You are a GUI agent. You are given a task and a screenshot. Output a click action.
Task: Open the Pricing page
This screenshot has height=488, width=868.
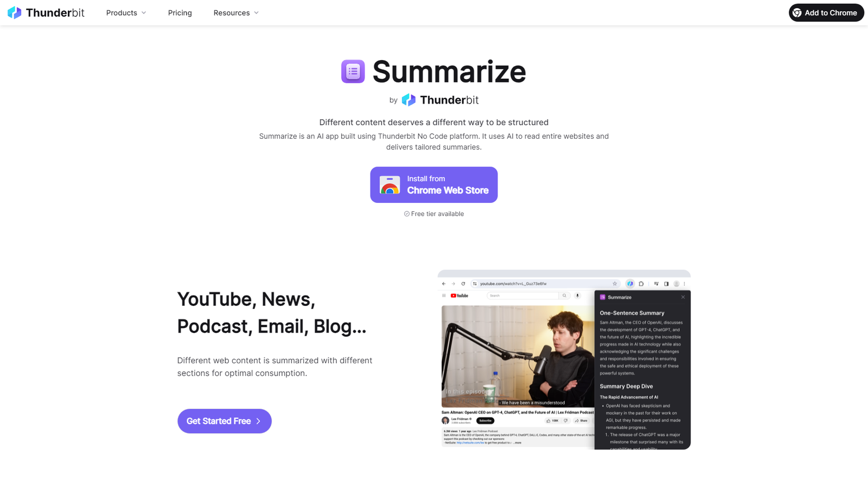(180, 12)
